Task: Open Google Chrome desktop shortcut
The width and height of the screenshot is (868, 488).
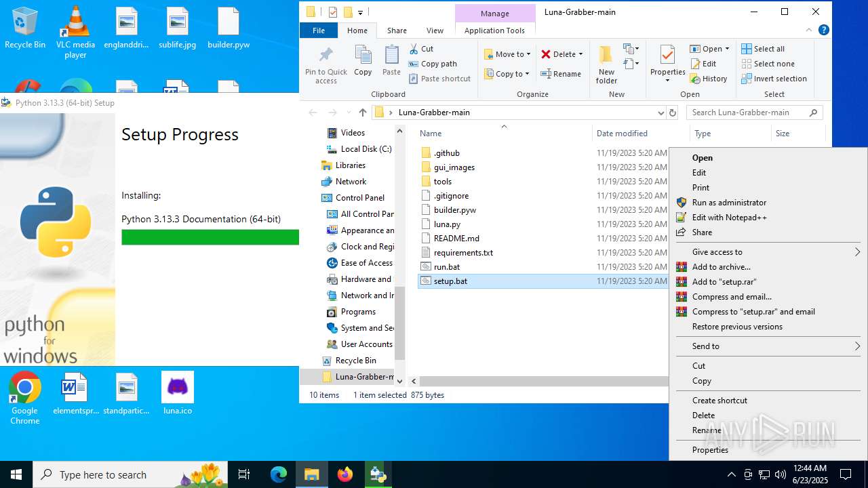Action: [x=25, y=399]
